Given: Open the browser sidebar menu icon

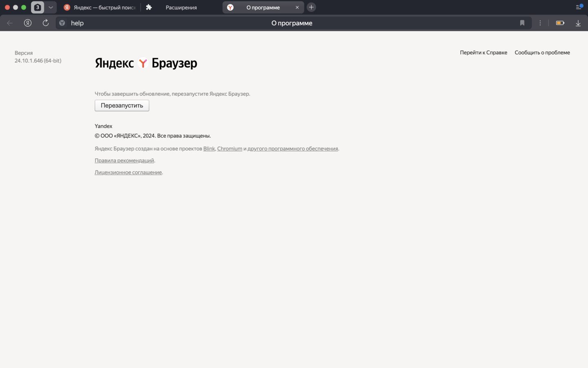Looking at the screenshot, I should coord(579,7).
